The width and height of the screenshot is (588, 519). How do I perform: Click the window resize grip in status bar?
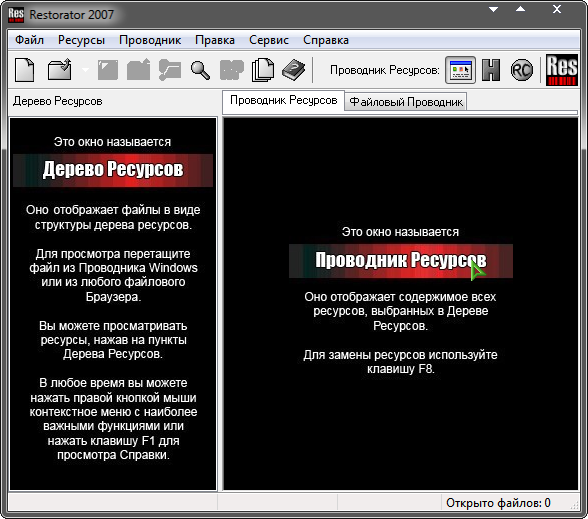[574, 505]
